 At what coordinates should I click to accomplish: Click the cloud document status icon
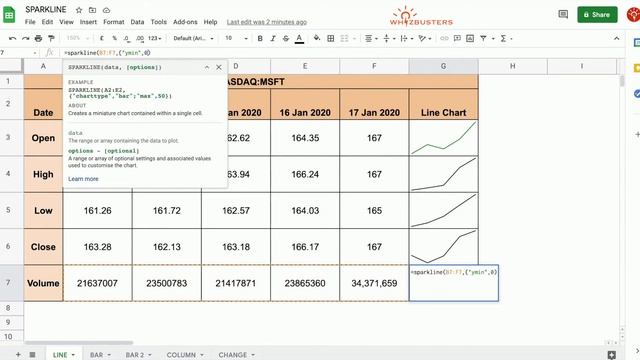point(107,10)
